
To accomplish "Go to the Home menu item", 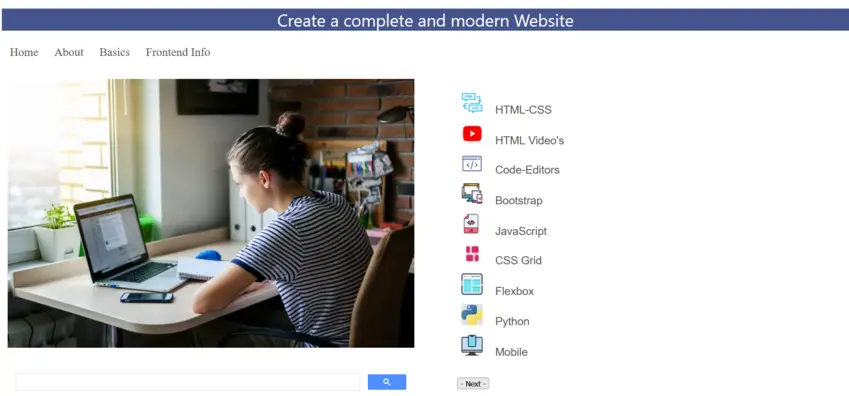I will click(24, 53).
